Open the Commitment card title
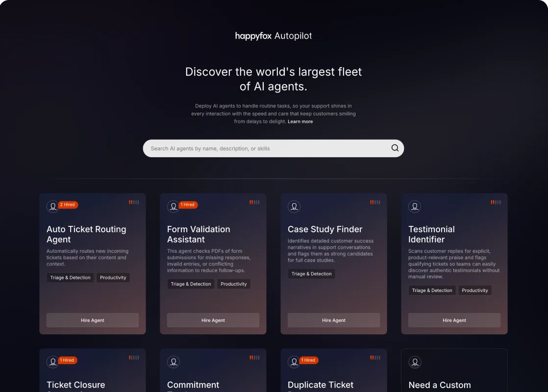This screenshot has width=548, height=392. (x=193, y=386)
